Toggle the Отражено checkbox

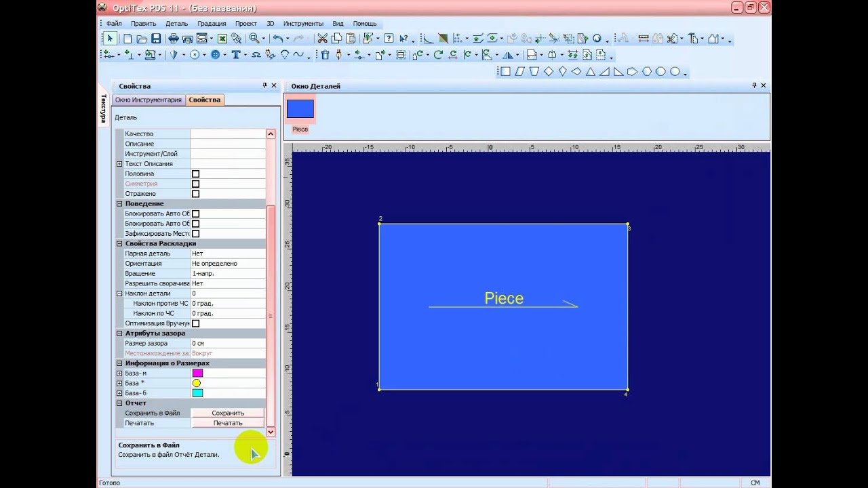coord(195,194)
